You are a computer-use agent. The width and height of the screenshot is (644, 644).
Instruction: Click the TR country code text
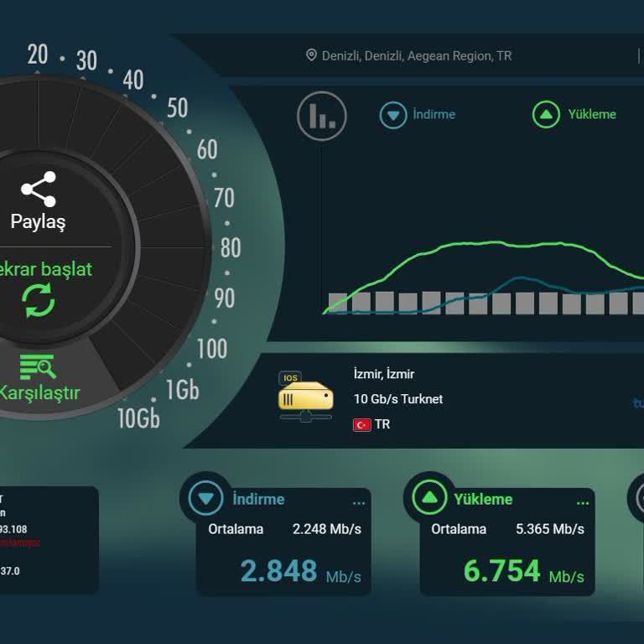coord(382,424)
